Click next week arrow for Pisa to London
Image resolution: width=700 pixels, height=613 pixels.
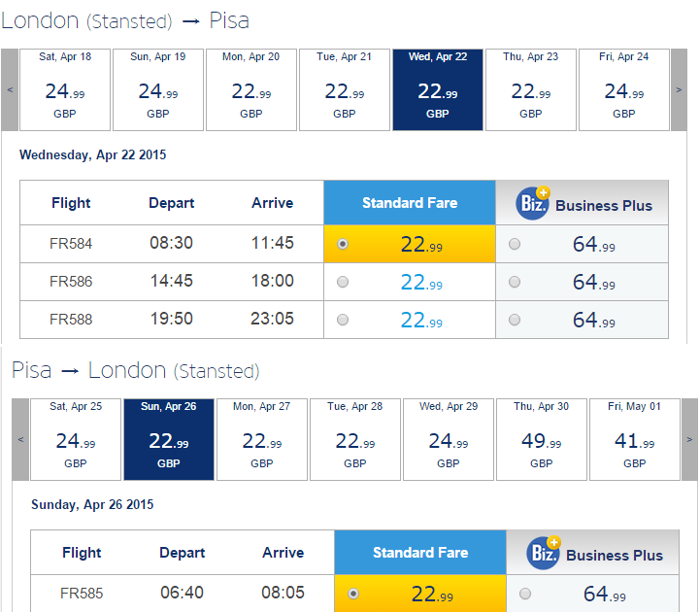(x=689, y=439)
